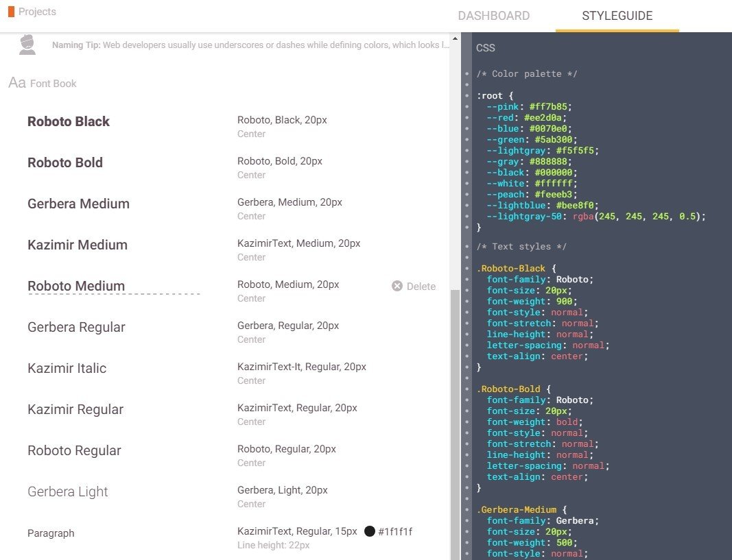The image size is (732, 560).
Task: Click the scroll up arrow of the styleguide list
Action: (x=455, y=38)
